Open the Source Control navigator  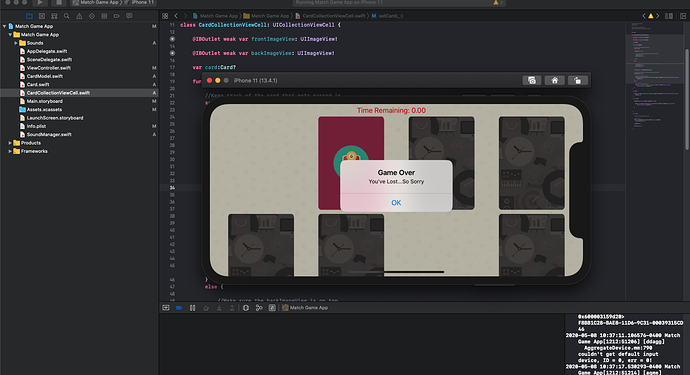click(42, 16)
